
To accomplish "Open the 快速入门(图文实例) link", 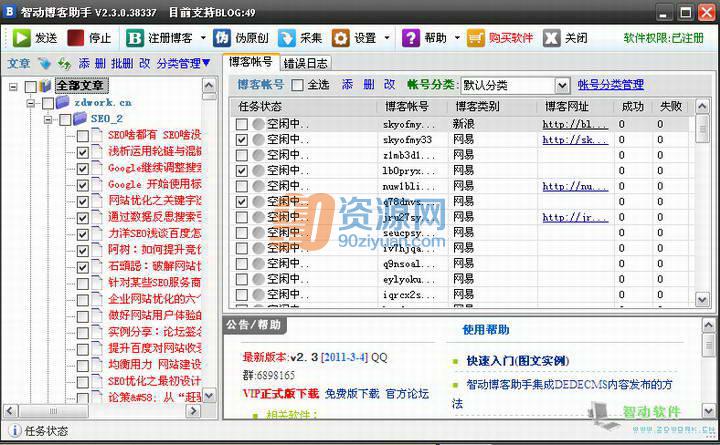I will pos(518,361).
